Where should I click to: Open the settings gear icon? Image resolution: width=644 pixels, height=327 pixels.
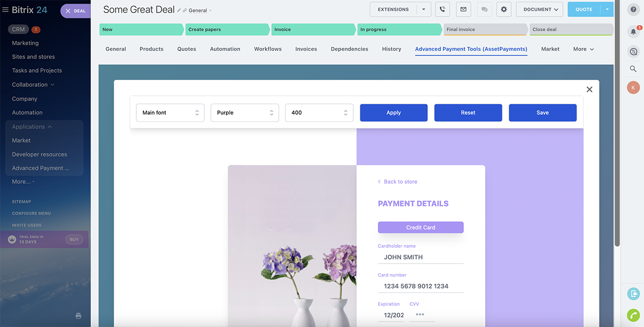point(504,9)
